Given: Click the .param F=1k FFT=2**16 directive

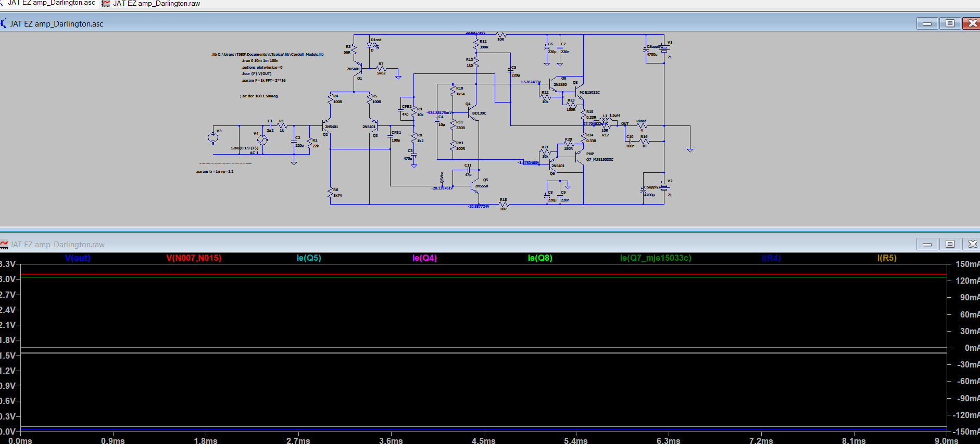Looking at the screenshot, I should tap(263, 80).
